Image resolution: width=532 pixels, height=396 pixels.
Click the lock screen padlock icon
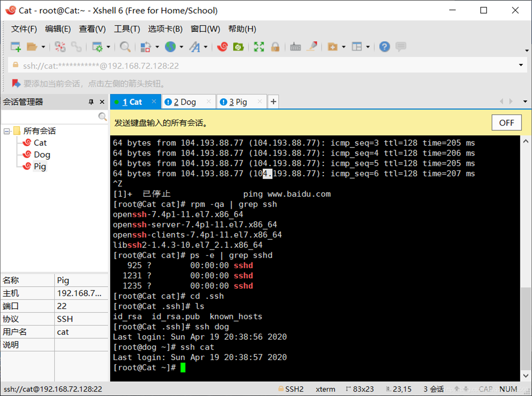pyautogui.click(x=275, y=47)
